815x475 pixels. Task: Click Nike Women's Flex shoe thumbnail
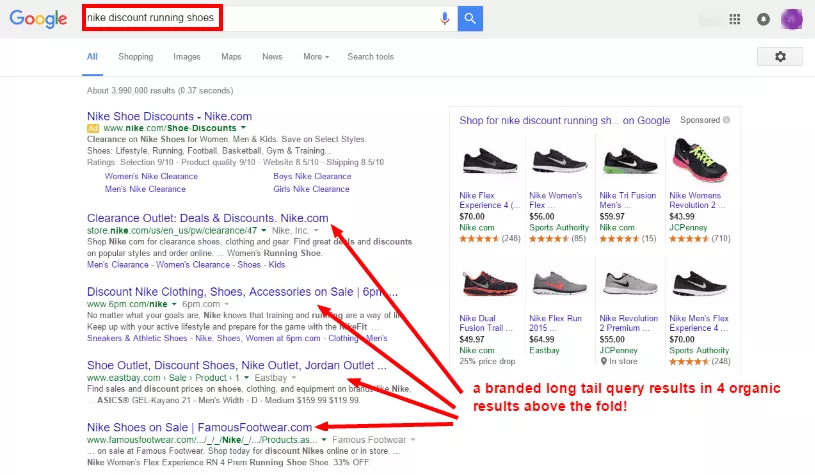(x=559, y=161)
